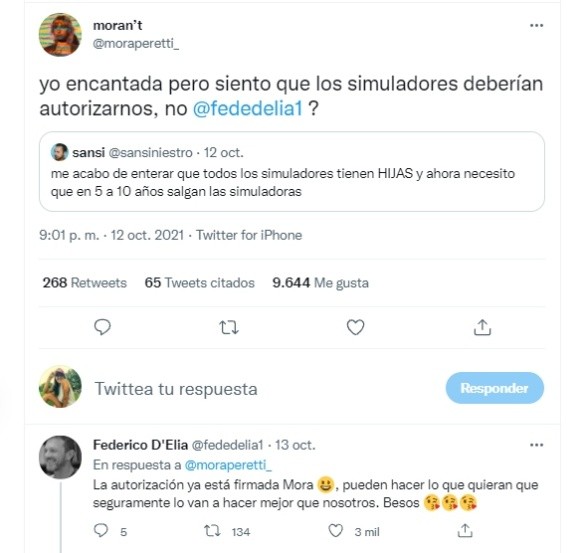Open moran't profile picture
Viewport: 583px width, 553px height.
click(x=60, y=35)
